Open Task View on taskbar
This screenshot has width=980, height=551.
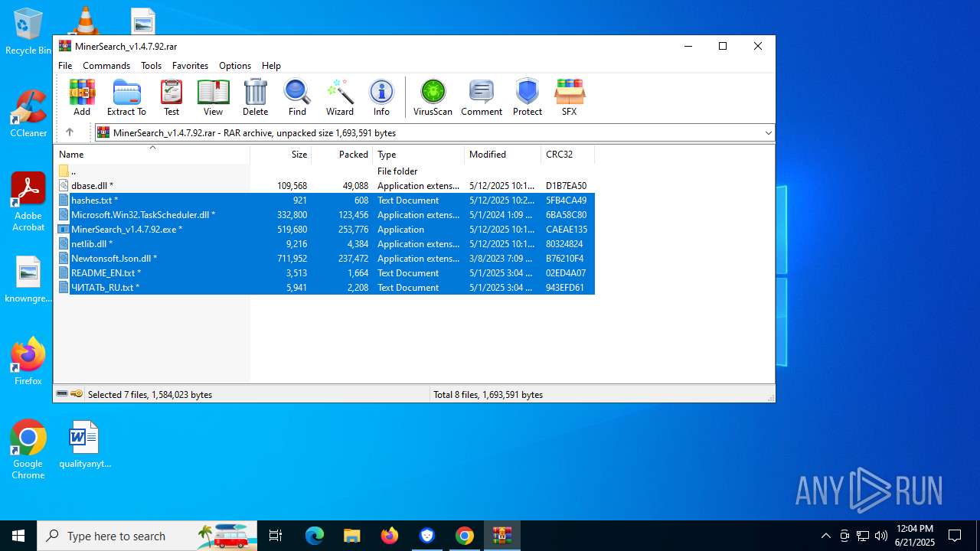click(276, 536)
